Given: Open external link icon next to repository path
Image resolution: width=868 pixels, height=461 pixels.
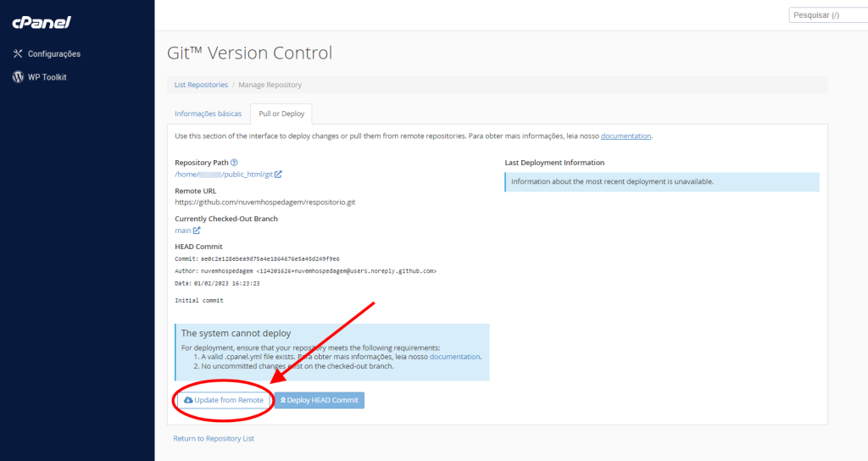Looking at the screenshot, I should pos(278,175).
